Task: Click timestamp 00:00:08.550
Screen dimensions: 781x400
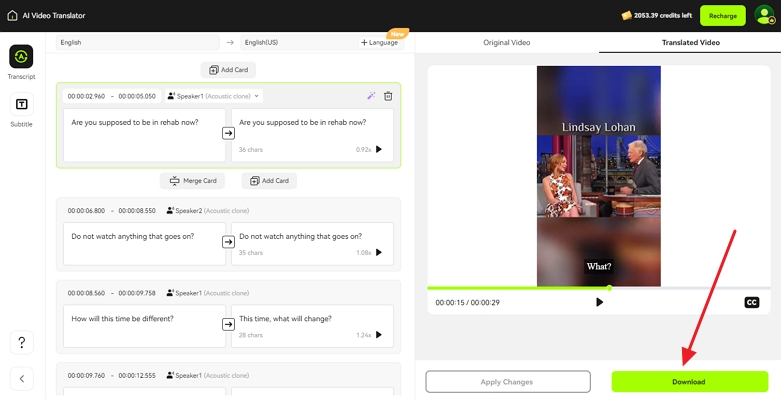Action: (x=137, y=211)
